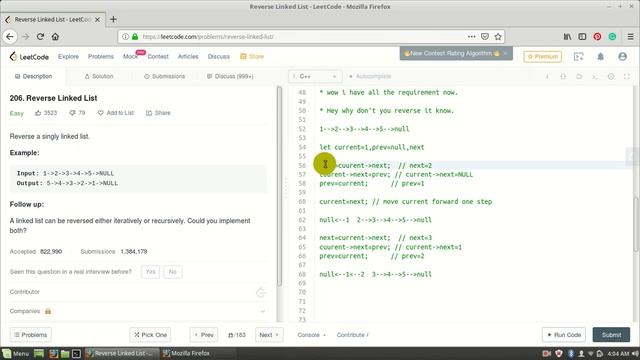Answer Yes to seen in interview
640x360 pixels.
pyautogui.click(x=150, y=272)
